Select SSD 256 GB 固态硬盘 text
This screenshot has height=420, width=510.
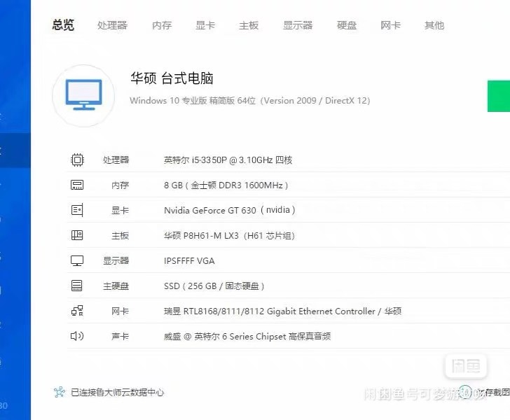[x=214, y=286]
